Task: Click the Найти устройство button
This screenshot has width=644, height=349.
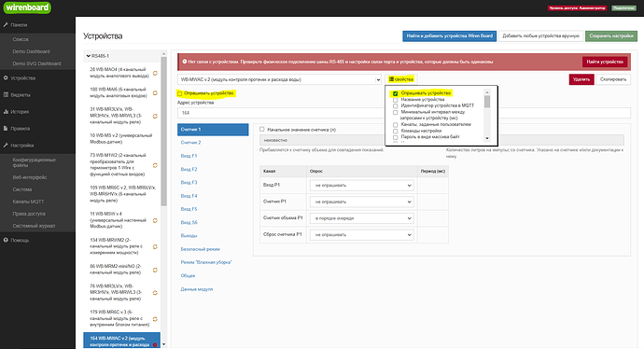Action: click(x=605, y=62)
